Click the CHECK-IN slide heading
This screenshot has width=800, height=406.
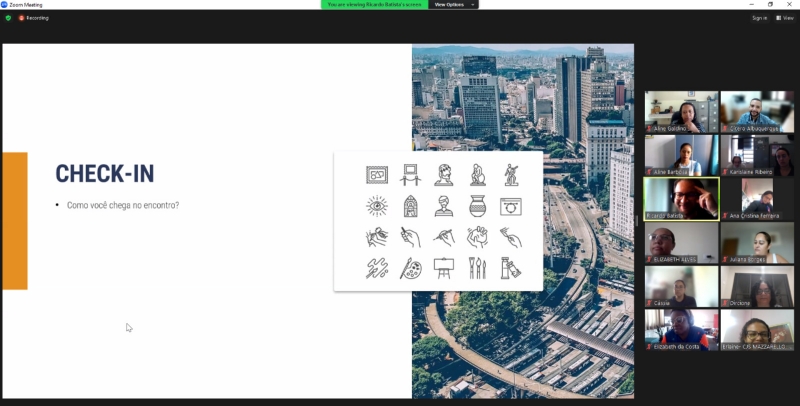105,174
